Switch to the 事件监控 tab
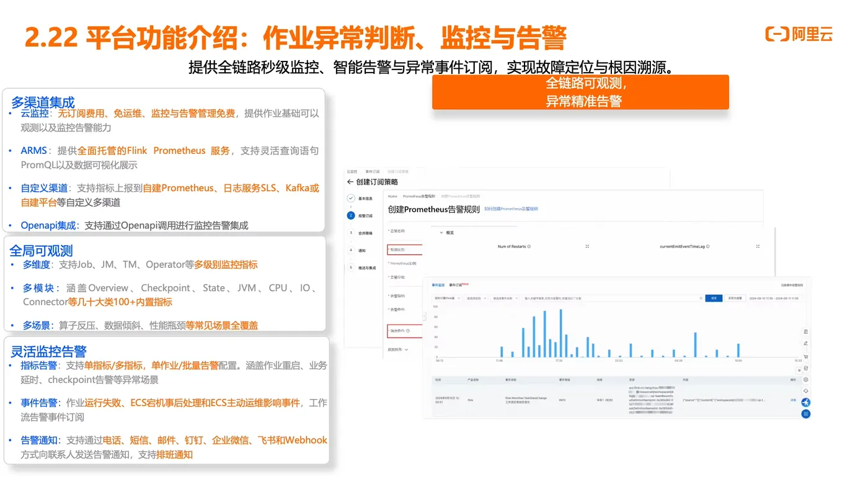Image resolution: width=868 pixels, height=489 pixels. 438,285
